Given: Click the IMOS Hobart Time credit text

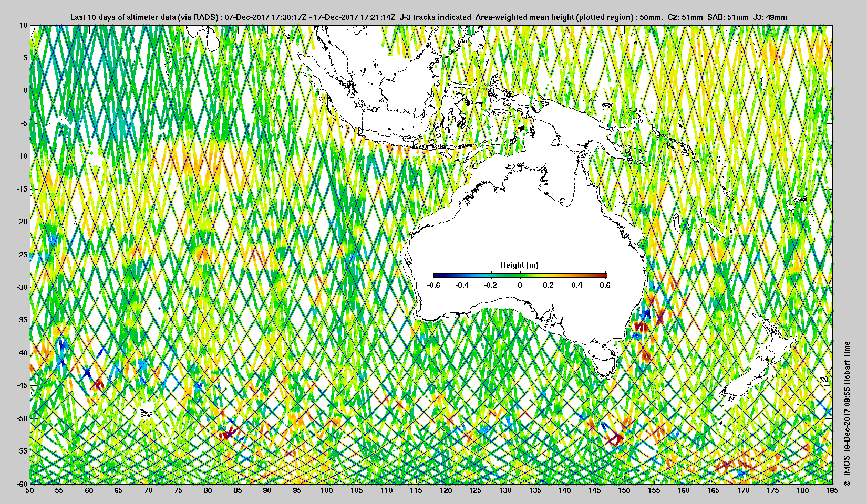Looking at the screenshot, I should pyautogui.click(x=846, y=414).
